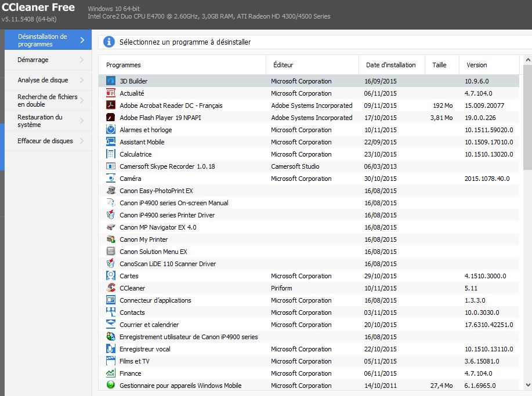Open Restauration du système
This screenshot has width=532, height=396.
tap(48, 121)
